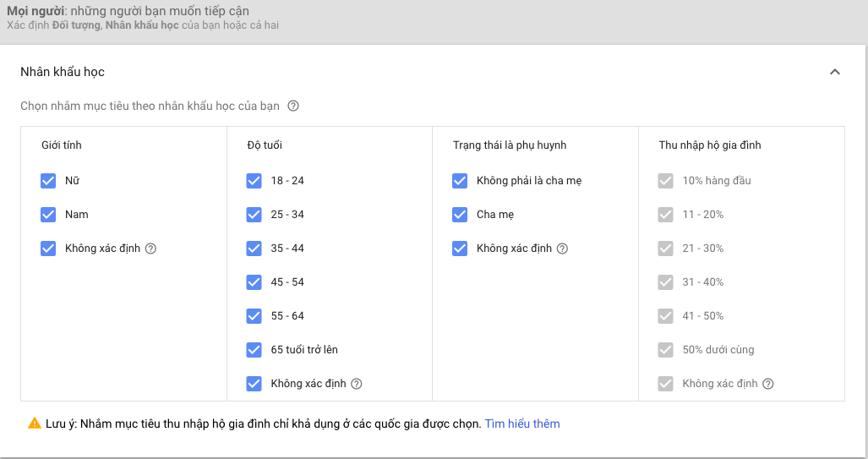Open the Tìm hiểu thêm link
This screenshot has width=868, height=459.
522,423
